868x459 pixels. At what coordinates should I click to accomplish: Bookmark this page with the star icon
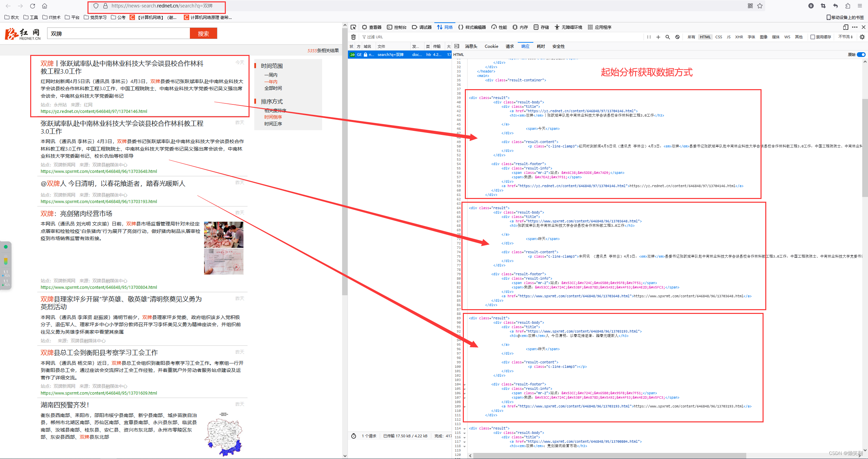click(760, 6)
